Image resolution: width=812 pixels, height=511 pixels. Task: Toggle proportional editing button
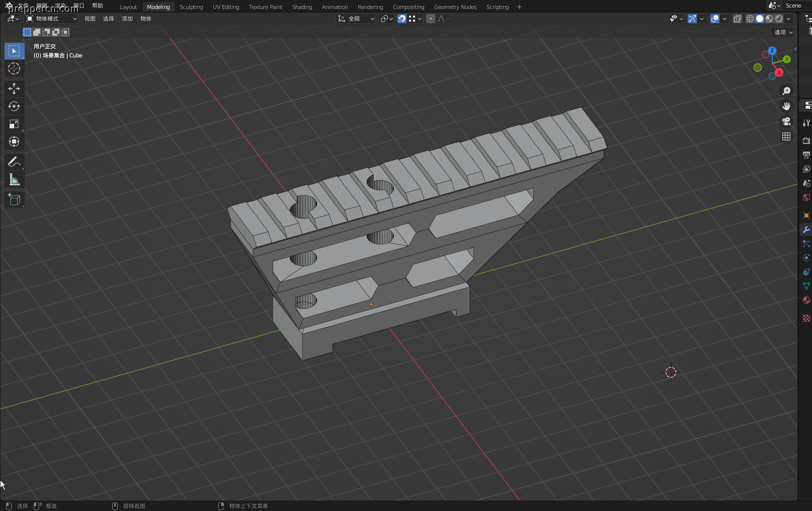[431, 19]
